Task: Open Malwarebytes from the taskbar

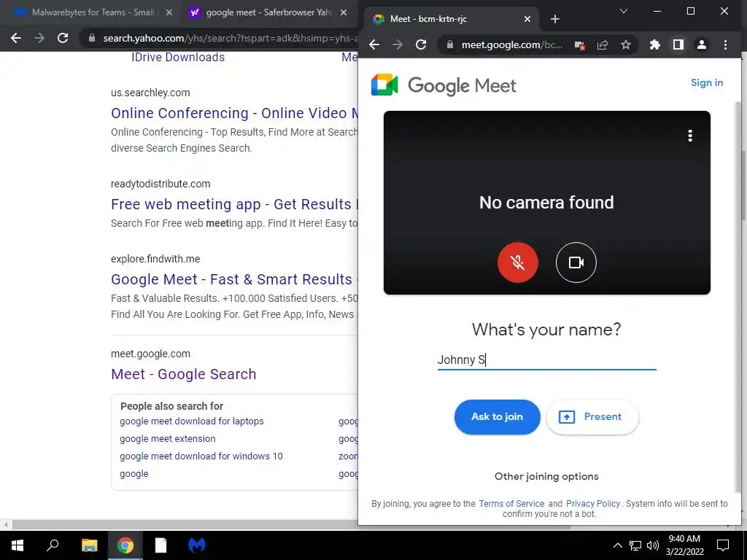Action: pyautogui.click(x=197, y=545)
